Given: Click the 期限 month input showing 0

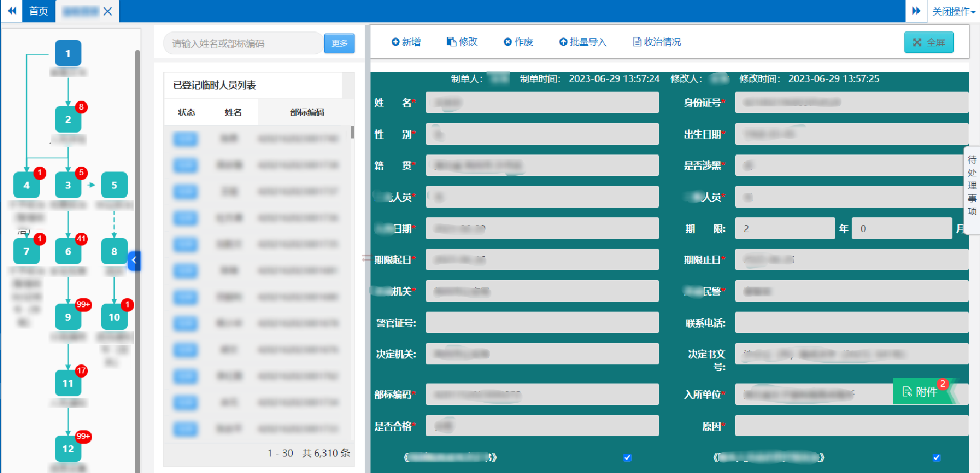Looking at the screenshot, I should [901, 229].
